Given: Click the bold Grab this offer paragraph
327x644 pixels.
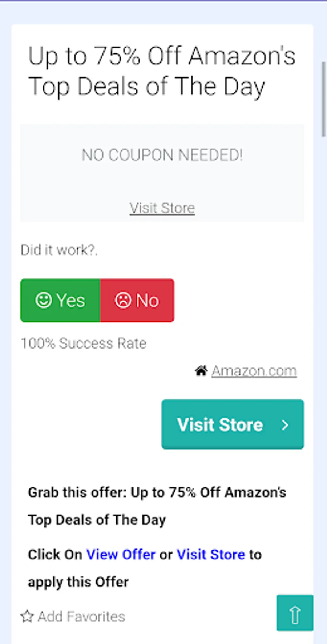Looking at the screenshot, I should [157, 506].
